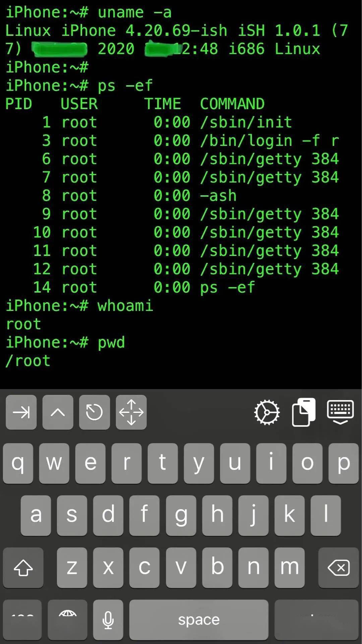Tap the arrow-keys directional pad

click(x=131, y=412)
